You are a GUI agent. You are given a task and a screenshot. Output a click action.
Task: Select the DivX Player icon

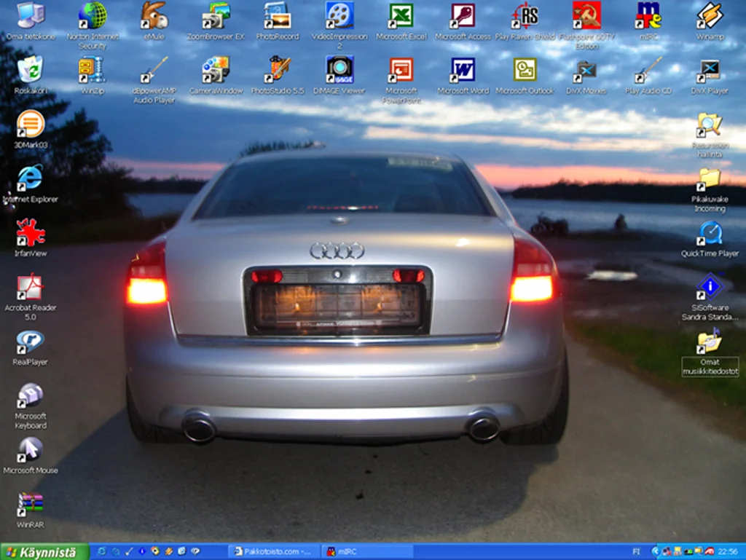[x=710, y=71]
